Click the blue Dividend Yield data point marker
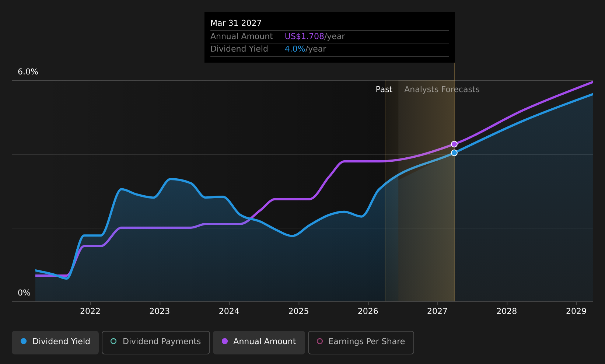605x364 pixels. coord(454,153)
